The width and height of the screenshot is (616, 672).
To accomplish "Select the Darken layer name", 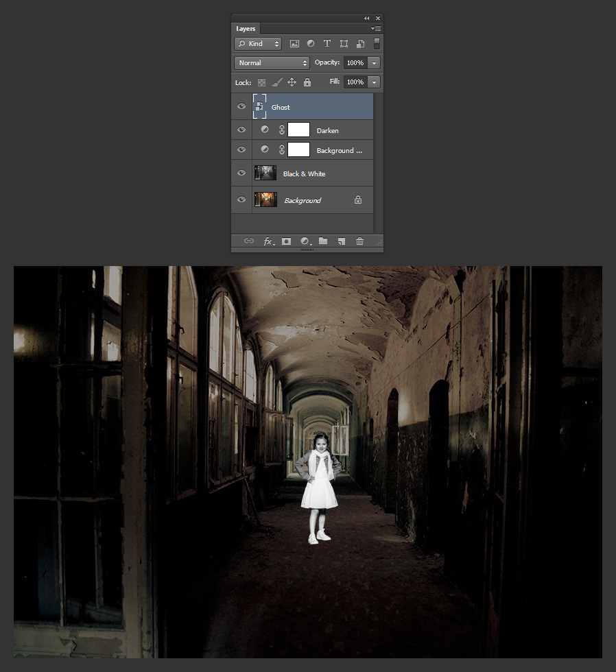I will coord(327,131).
